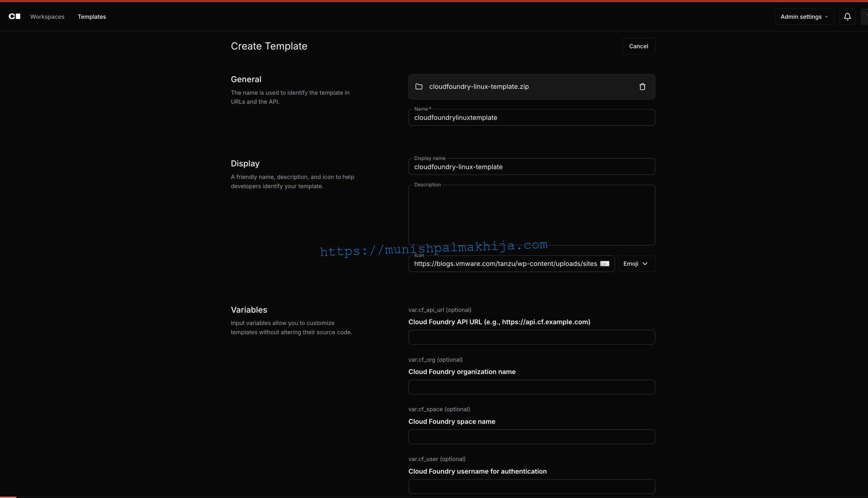Viewport: 868px width, 498px height.
Task: Delete the uploaded zip file via the trash icon
Action: pyautogui.click(x=642, y=87)
